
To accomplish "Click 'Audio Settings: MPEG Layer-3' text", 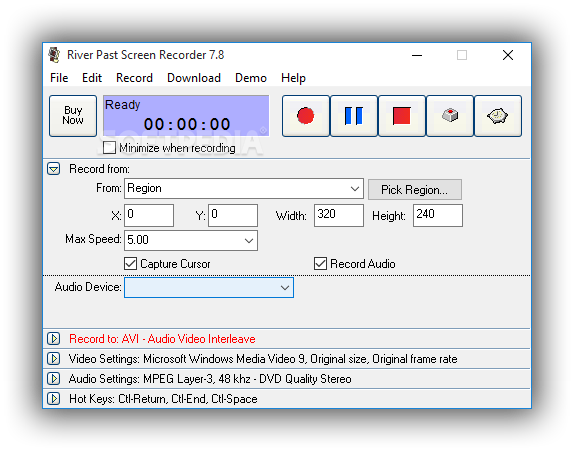I will [x=142, y=379].
